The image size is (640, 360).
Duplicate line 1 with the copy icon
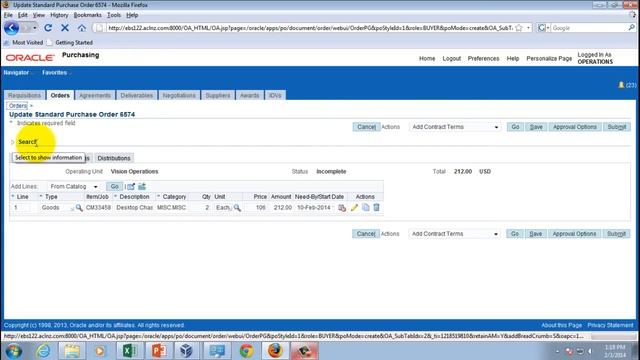[x=365, y=207]
